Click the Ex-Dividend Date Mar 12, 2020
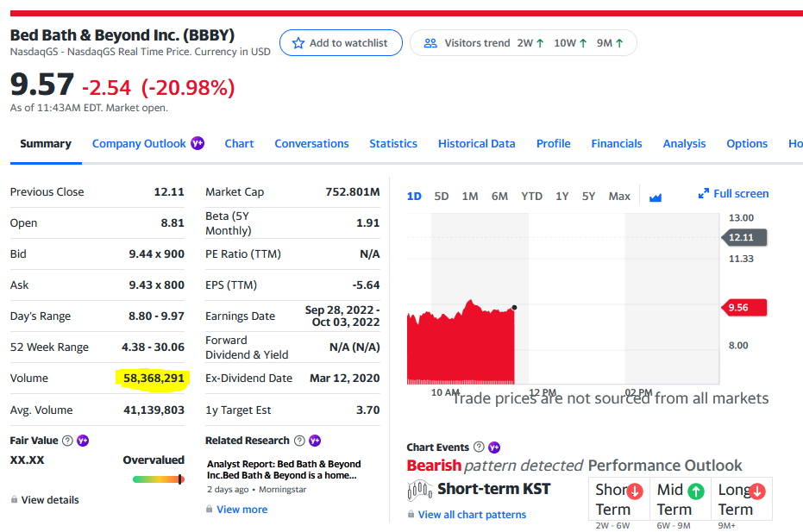The image size is (803, 532). coord(345,379)
